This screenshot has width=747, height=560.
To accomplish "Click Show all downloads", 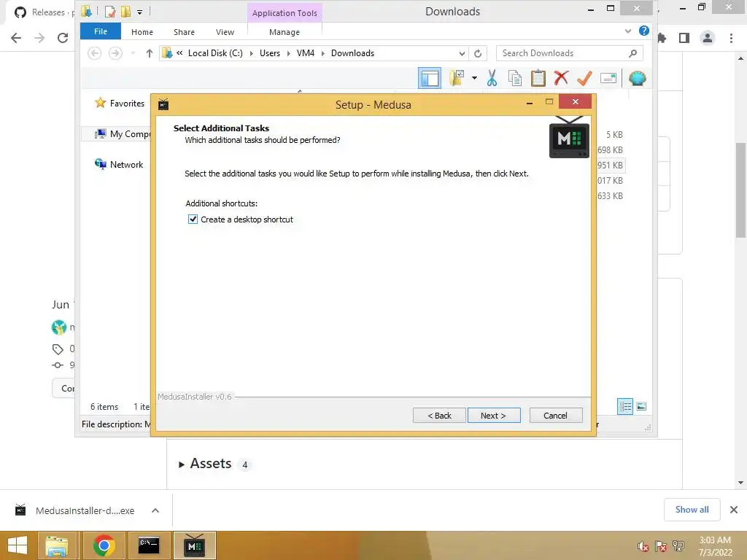I will (692, 510).
